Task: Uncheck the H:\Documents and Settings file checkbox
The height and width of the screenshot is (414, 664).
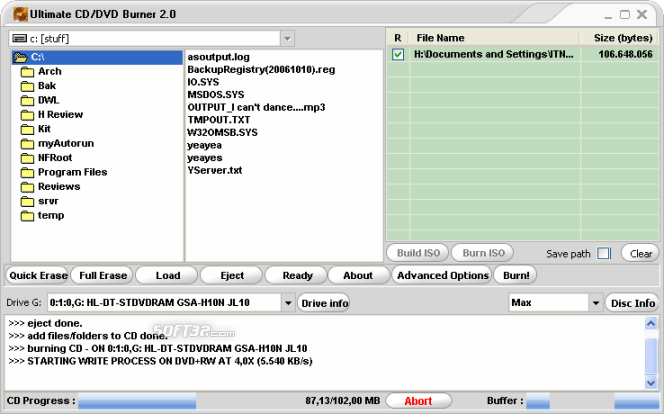Action: (x=398, y=54)
